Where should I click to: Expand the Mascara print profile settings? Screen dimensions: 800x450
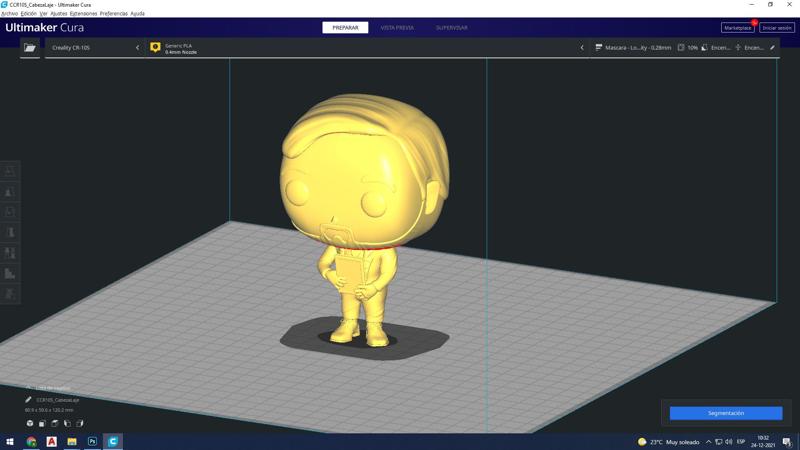coord(685,47)
